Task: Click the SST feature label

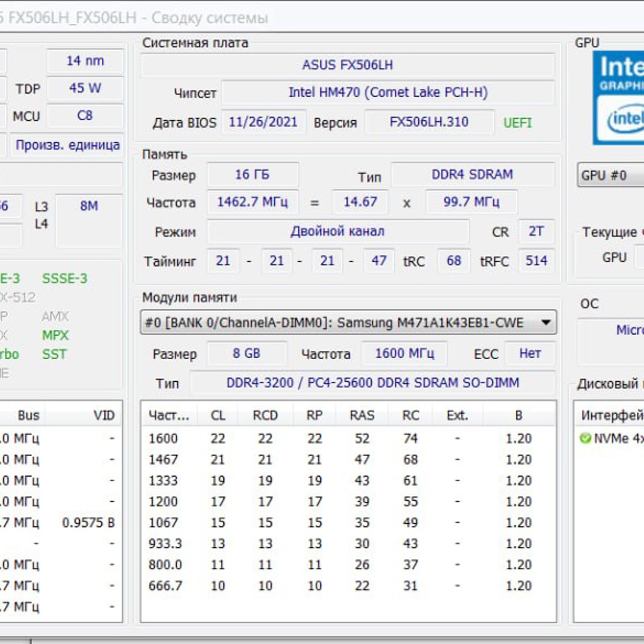Action: (x=54, y=354)
